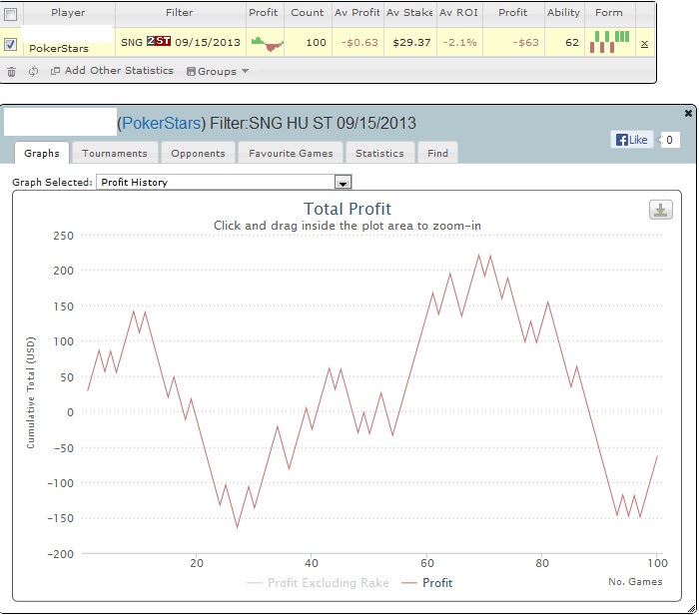Toggle the Profit Excluding Rake legend series
This screenshot has width=699, height=616.
click(x=318, y=583)
